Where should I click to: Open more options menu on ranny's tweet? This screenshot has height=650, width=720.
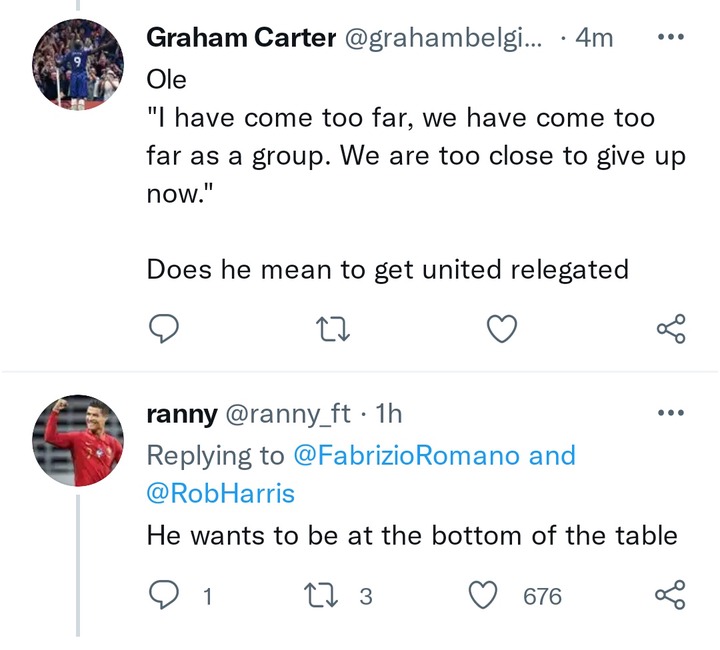[671, 413]
